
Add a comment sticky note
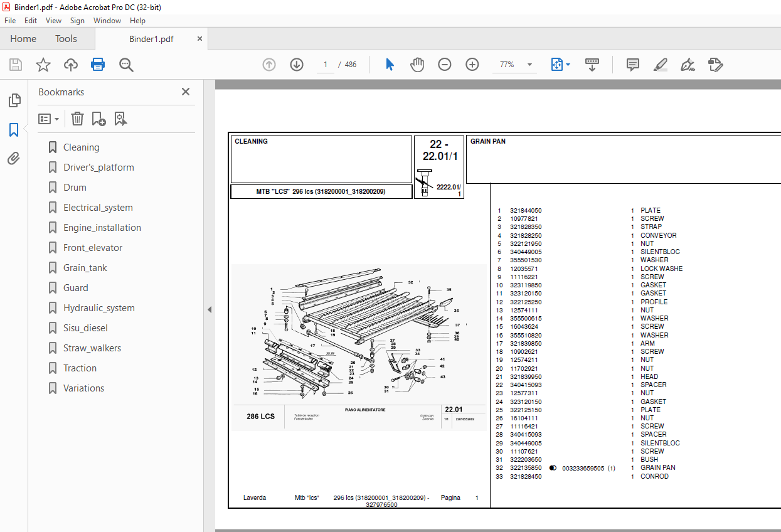click(x=633, y=65)
